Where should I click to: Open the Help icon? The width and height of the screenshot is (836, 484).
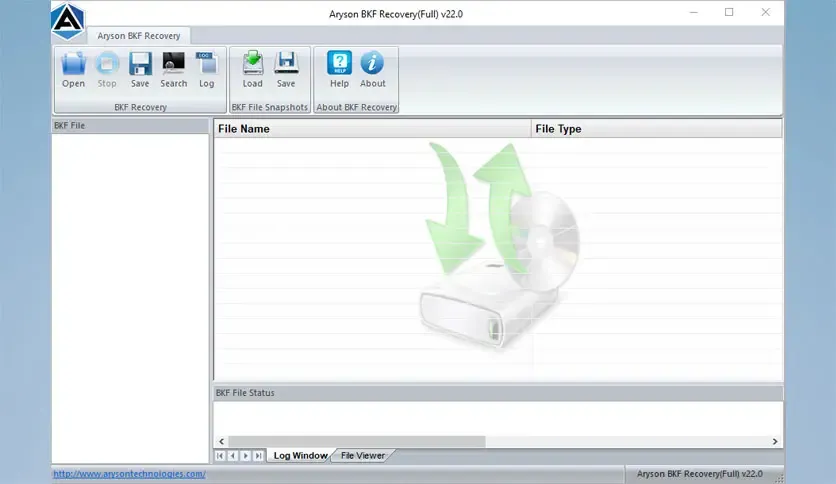[x=339, y=70]
